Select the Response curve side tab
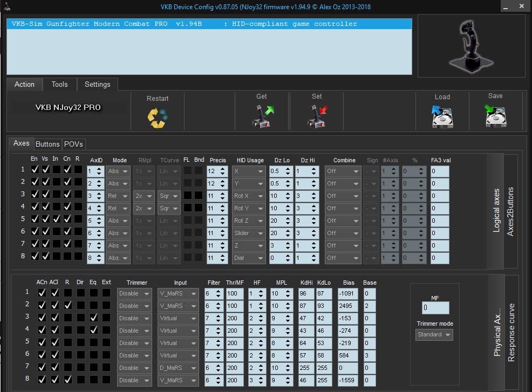The image size is (532, 392). (511, 332)
